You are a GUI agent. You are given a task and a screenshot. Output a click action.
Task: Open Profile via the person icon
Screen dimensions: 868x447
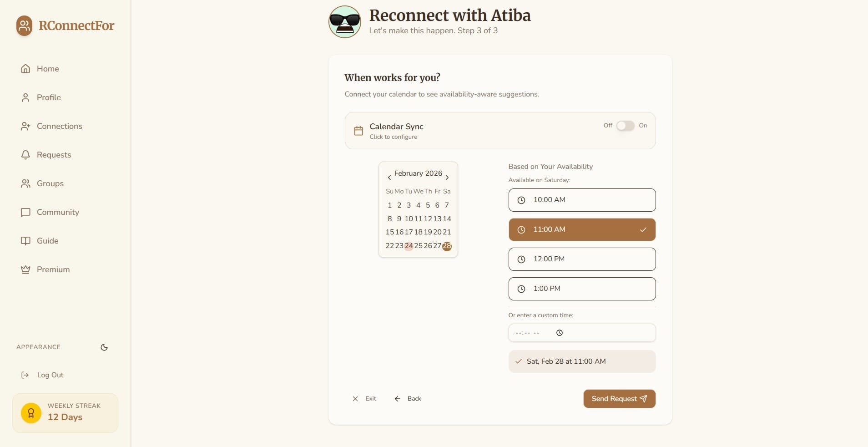tap(26, 97)
